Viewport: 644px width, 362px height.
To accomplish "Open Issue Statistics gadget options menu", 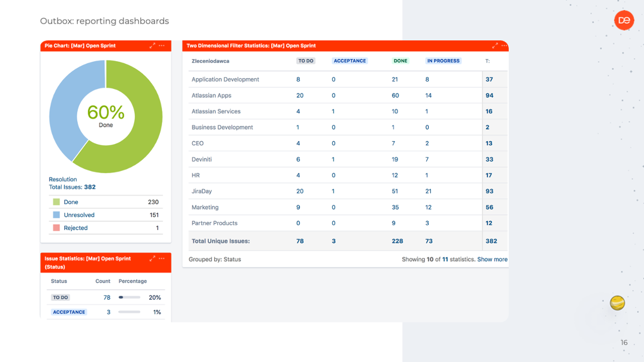I will coord(162,258).
